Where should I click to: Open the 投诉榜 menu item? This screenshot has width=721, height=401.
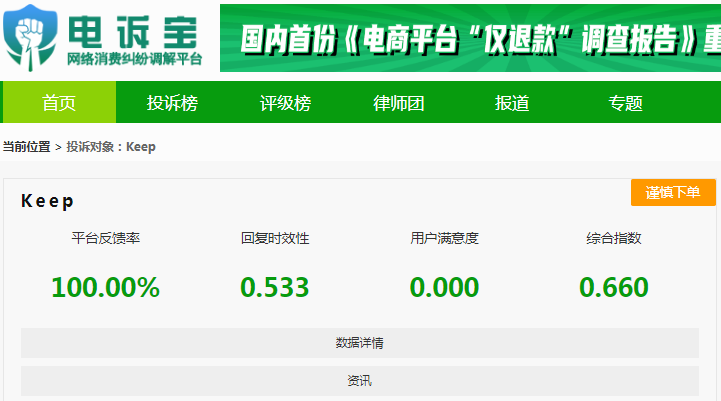(172, 103)
